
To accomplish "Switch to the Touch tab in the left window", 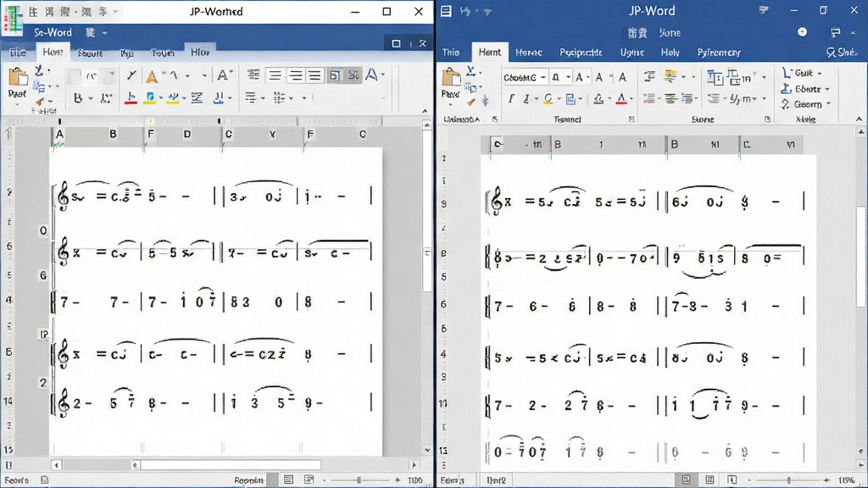I will click(x=163, y=53).
